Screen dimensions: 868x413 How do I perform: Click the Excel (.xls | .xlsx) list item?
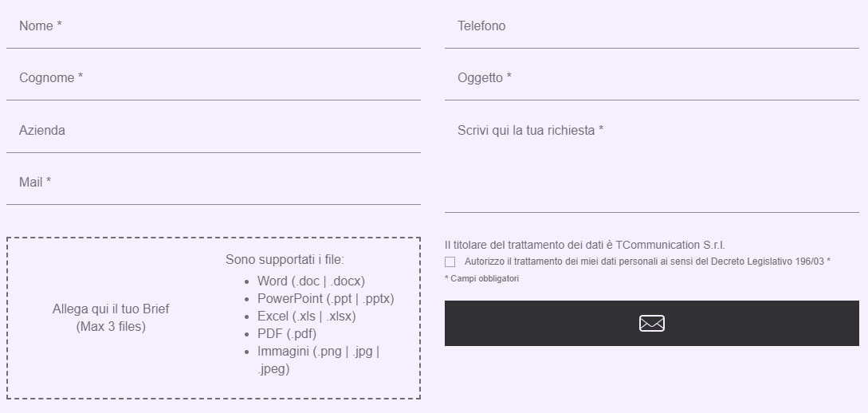click(x=306, y=317)
